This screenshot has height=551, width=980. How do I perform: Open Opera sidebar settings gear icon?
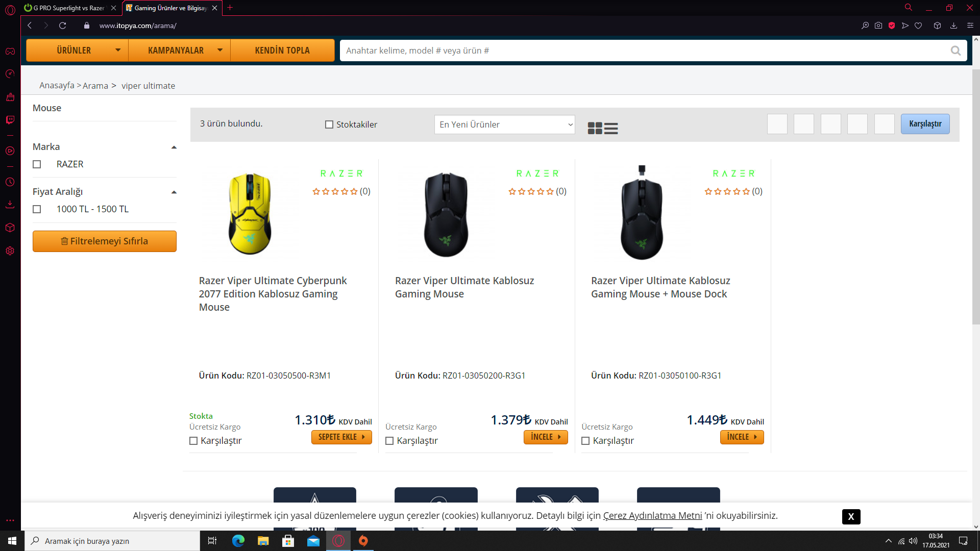[10, 251]
